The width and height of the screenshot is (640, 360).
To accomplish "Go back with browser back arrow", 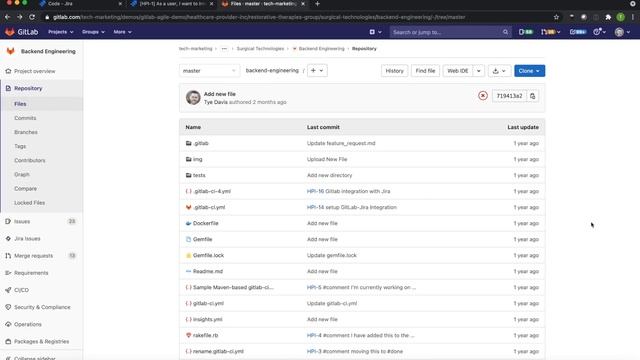I will 7,17.
